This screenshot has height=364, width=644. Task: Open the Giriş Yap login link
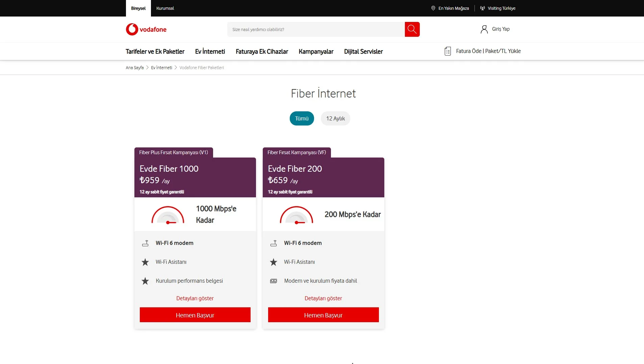[x=501, y=29]
